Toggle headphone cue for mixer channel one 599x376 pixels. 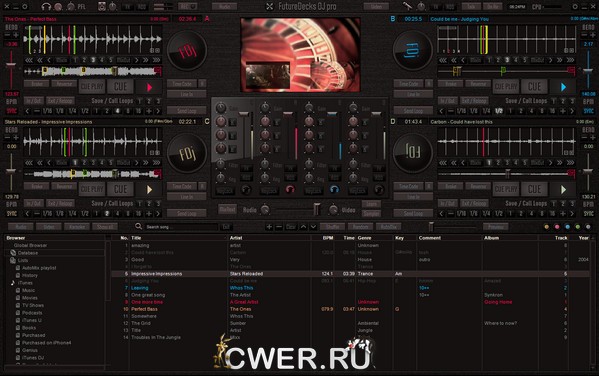click(x=246, y=190)
